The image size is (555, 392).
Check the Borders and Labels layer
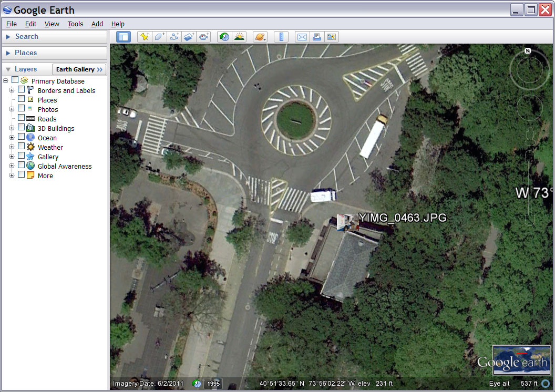(22, 90)
